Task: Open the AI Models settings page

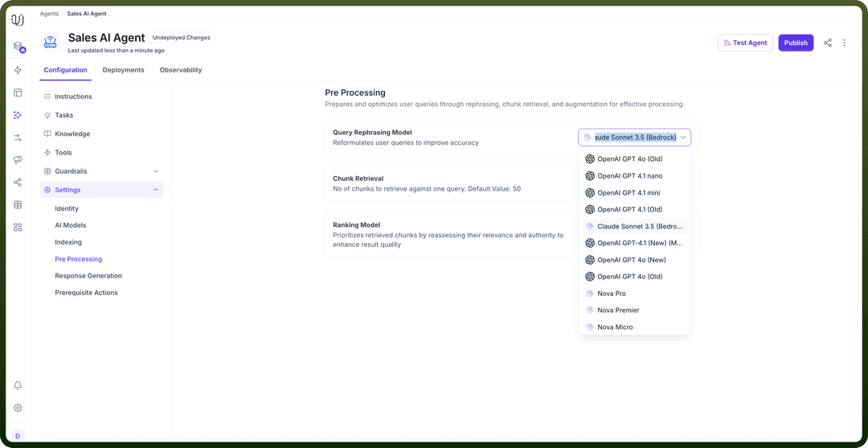Action: [x=70, y=225]
